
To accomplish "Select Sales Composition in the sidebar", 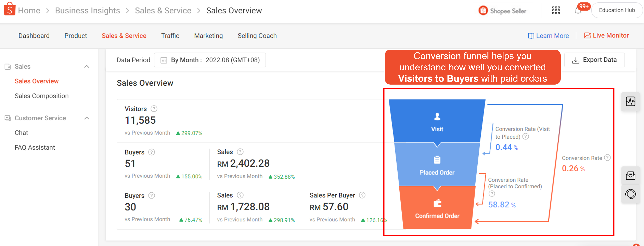I will [41, 96].
